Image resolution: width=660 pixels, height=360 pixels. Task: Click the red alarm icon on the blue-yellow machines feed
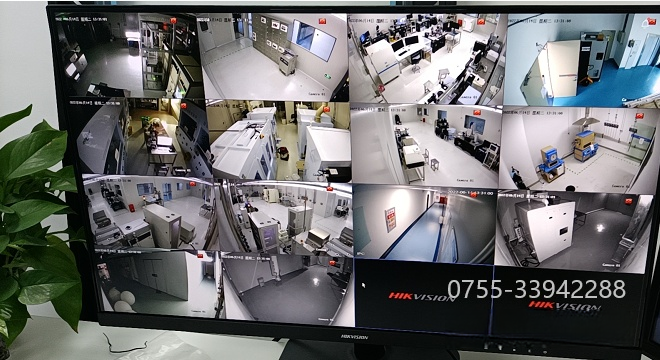pyautogui.click(x=639, y=116)
